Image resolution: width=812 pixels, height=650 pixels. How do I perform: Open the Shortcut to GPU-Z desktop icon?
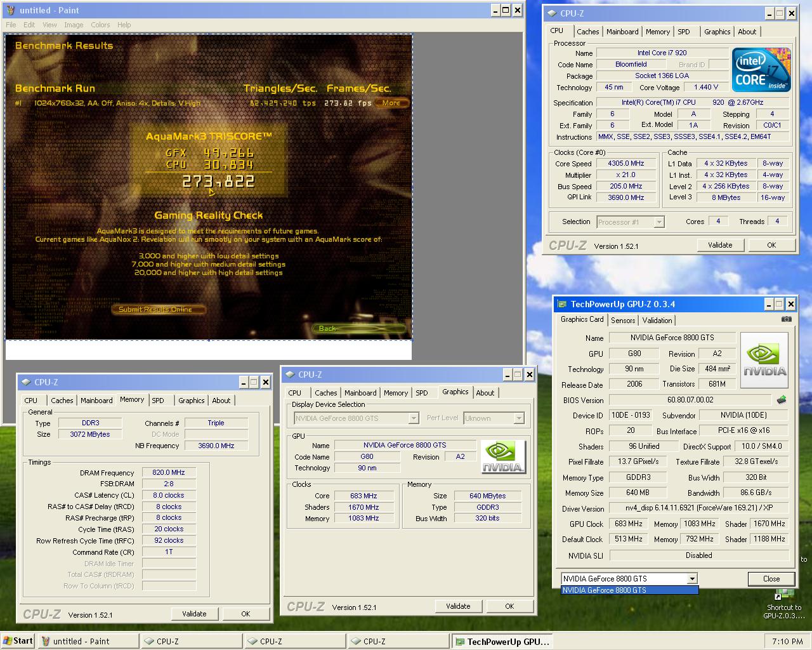(x=785, y=604)
